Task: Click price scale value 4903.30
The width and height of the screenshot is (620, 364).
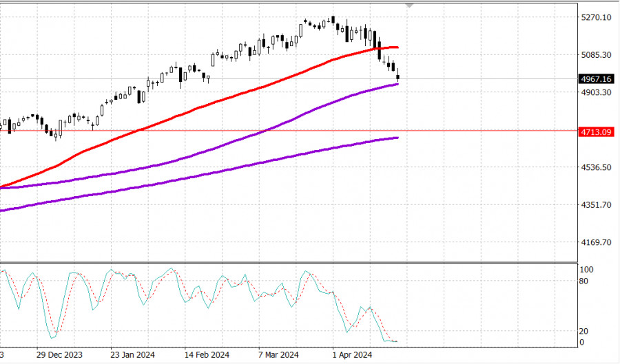Action: click(x=597, y=92)
